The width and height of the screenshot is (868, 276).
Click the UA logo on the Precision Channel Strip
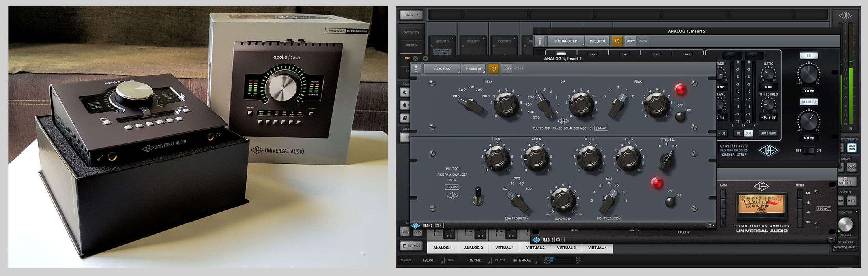[769, 150]
